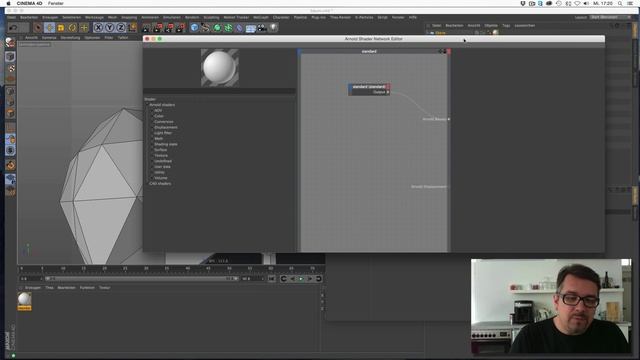Select User data in shader tree
Viewport: 640px width, 360px height.
(x=162, y=167)
